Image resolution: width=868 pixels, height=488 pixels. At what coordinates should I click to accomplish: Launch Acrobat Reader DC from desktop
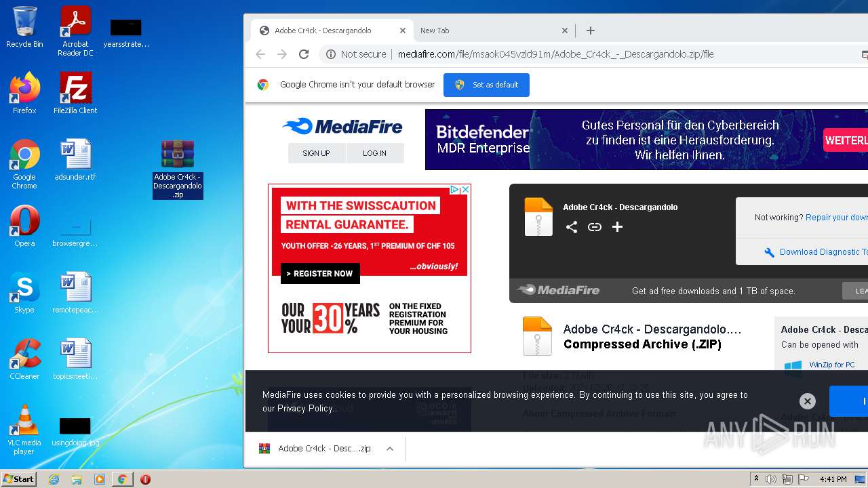coord(75,31)
